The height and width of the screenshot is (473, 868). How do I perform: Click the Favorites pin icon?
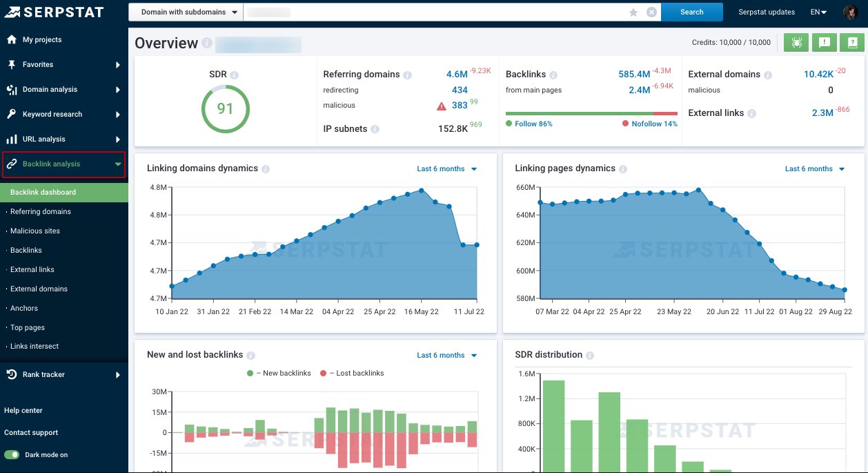(x=11, y=64)
